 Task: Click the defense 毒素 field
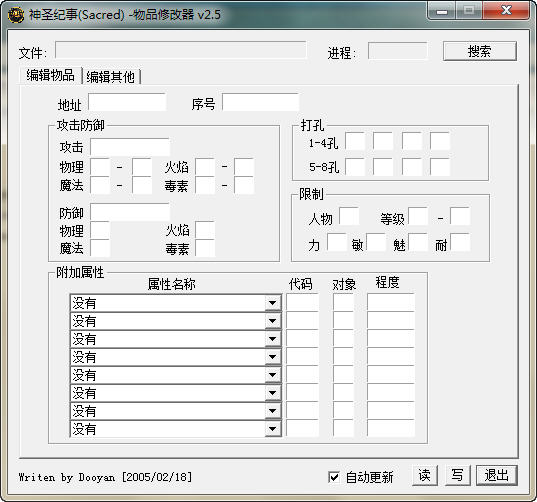point(205,248)
